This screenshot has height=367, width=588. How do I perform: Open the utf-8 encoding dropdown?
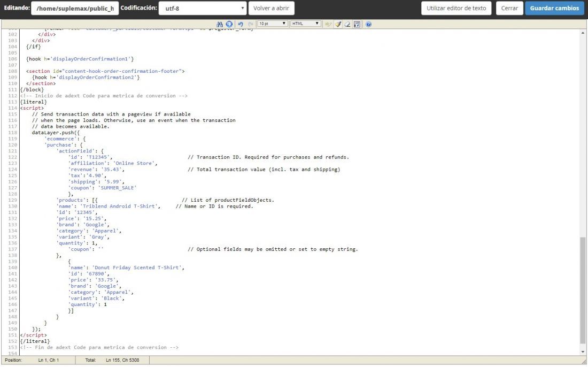tap(203, 8)
